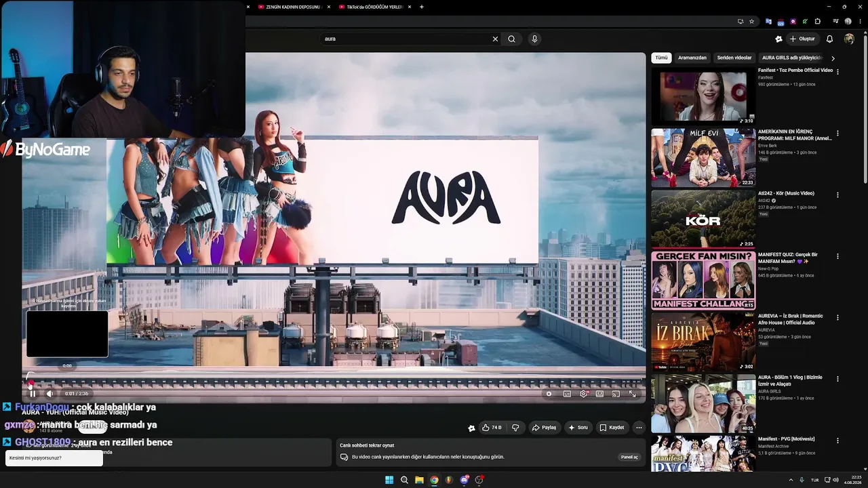The width and height of the screenshot is (868, 488).
Task: Click the Oluştur create button
Action: (802, 39)
